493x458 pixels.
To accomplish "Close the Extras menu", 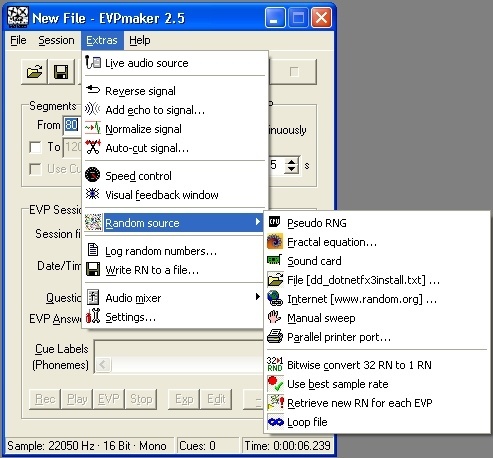I will point(102,40).
